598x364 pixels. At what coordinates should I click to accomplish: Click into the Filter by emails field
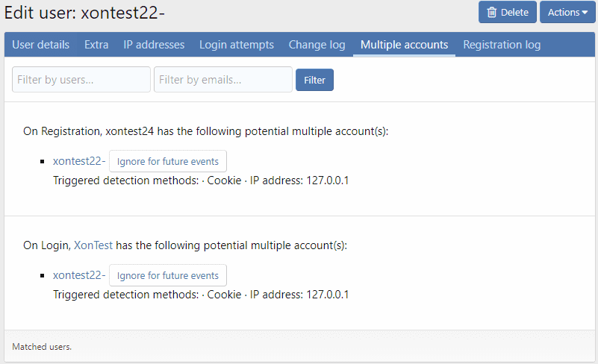(x=222, y=80)
